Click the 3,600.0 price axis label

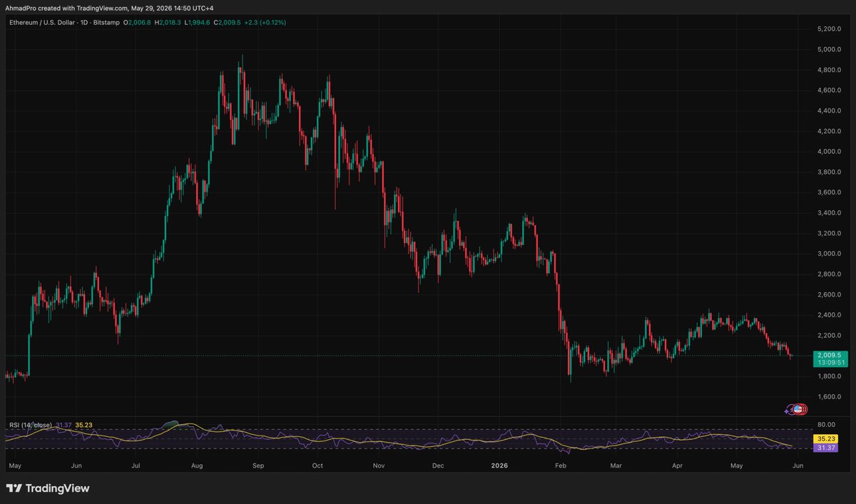(x=827, y=192)
